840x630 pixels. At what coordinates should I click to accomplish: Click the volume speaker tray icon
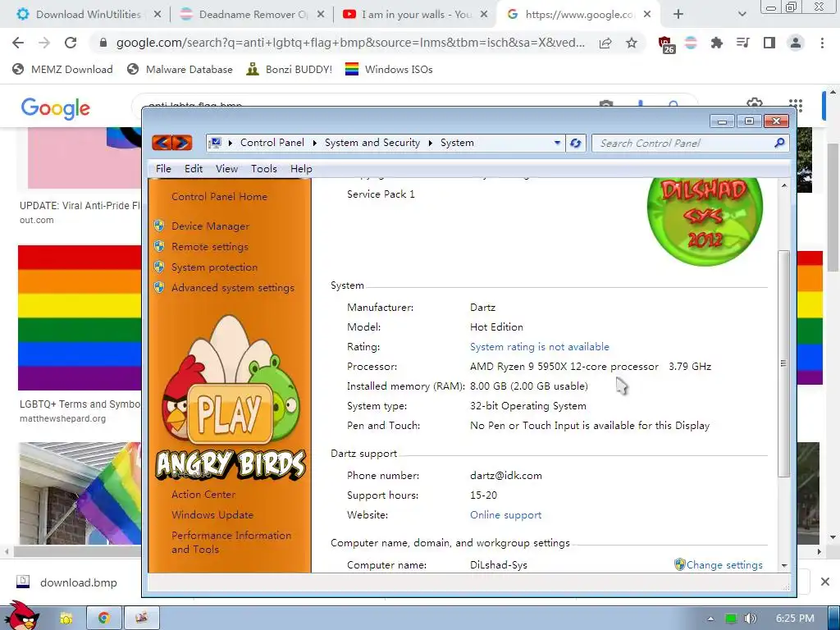(750, 619)
